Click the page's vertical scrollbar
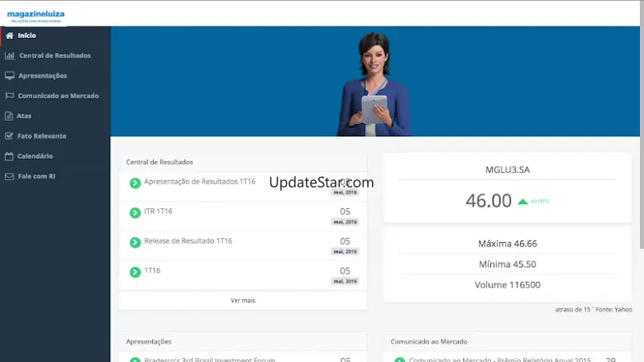 pyautogui.click(x=641, y=124)
